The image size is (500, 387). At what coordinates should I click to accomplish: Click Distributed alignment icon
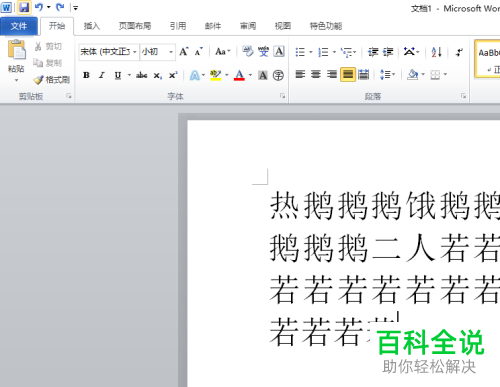tap(363, 74)
